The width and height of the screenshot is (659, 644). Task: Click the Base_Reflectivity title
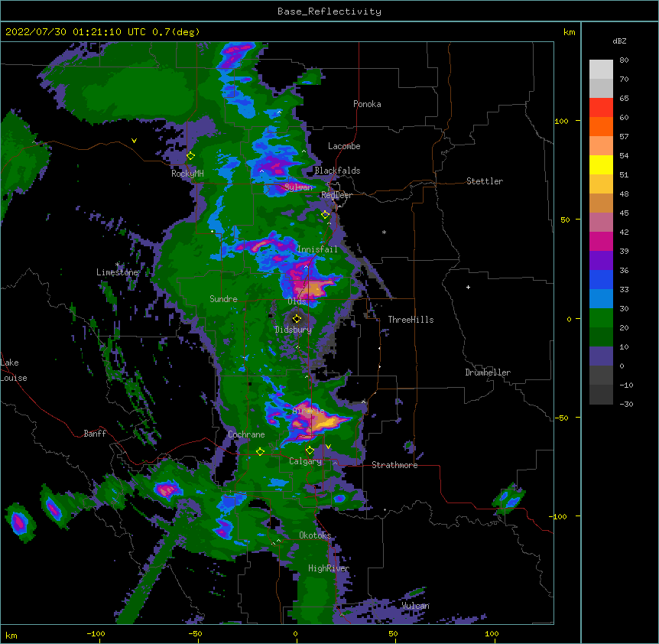point(329,11)
